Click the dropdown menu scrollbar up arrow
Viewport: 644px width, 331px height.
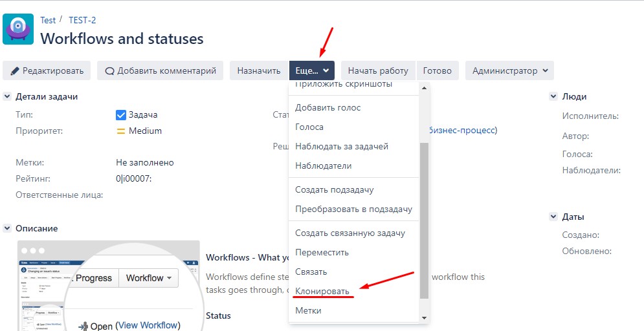tap(424, 88)
